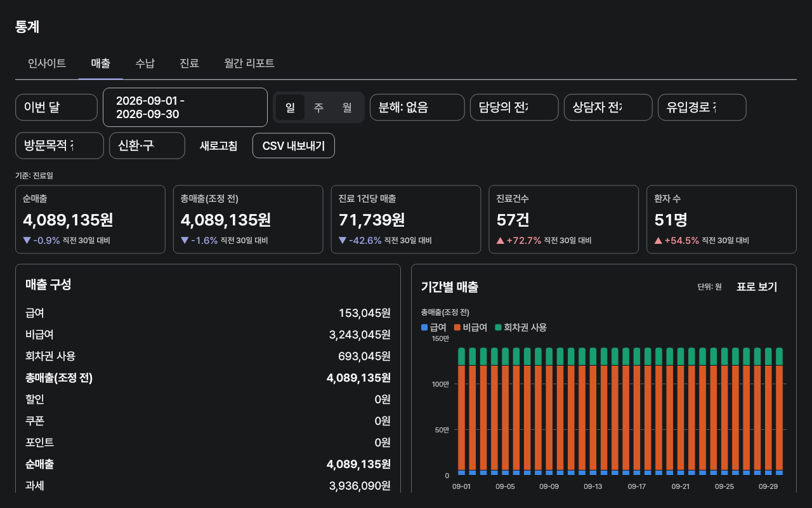Switch granularity to 월 (monthly)
812x508 pixels.
(x=347, y=107)
